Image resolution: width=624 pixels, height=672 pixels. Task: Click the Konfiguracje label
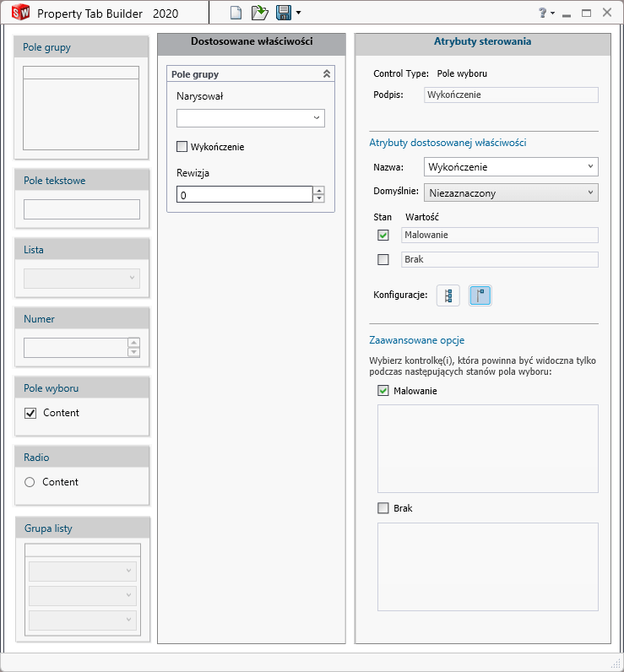(400, 295)
